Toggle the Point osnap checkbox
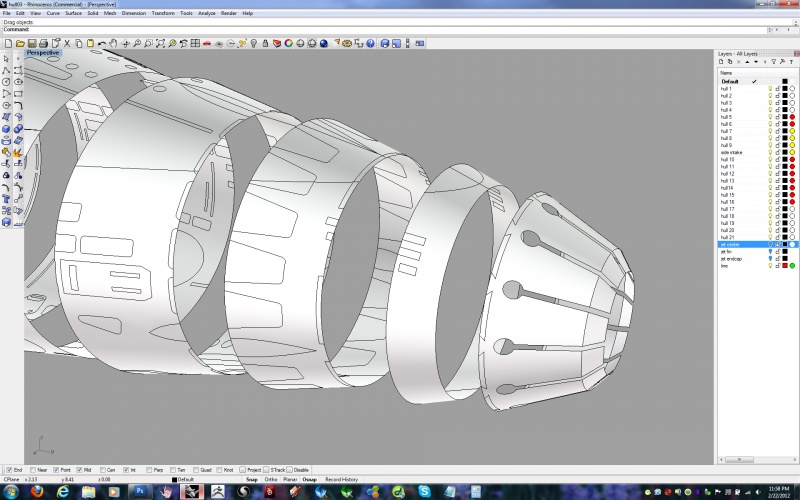 [56, 470]
